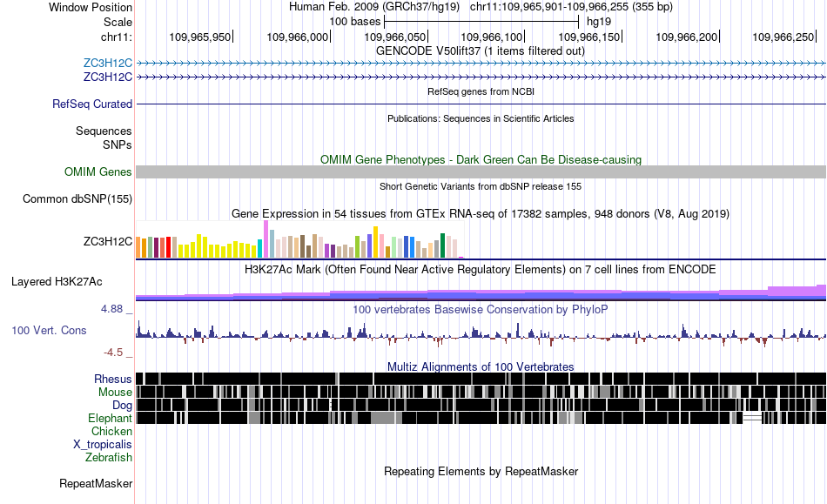Click the tallest violet bar in GTEx chart
This screenshot has width=827, height=504.
(x=266, y=239)
